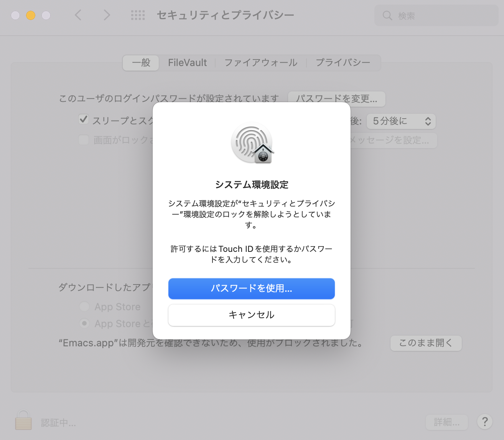Toggle the スリープとスク… password checkbox
Screen dimensions: 504x440
(83, 119)
